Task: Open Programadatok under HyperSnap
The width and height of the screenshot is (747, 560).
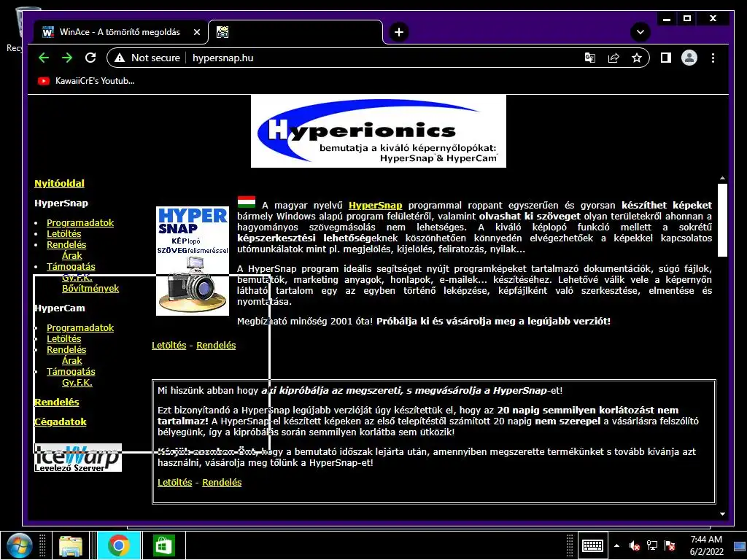Action: (x=80, y=223)
